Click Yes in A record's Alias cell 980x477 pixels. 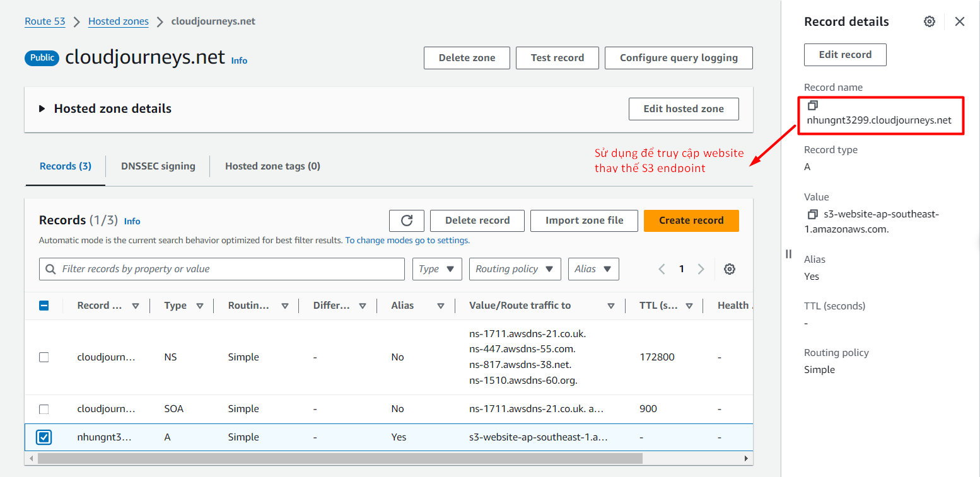(x=399, y=437)
